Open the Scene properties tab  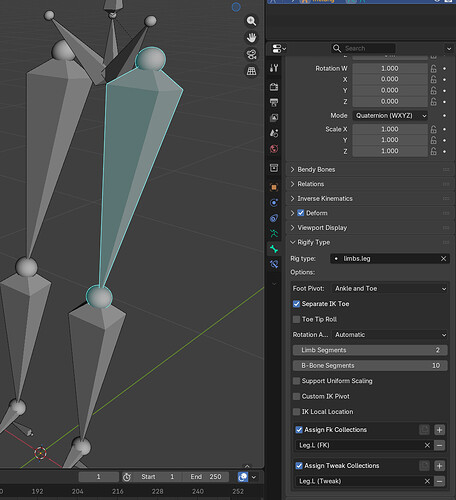coord(274,133)
